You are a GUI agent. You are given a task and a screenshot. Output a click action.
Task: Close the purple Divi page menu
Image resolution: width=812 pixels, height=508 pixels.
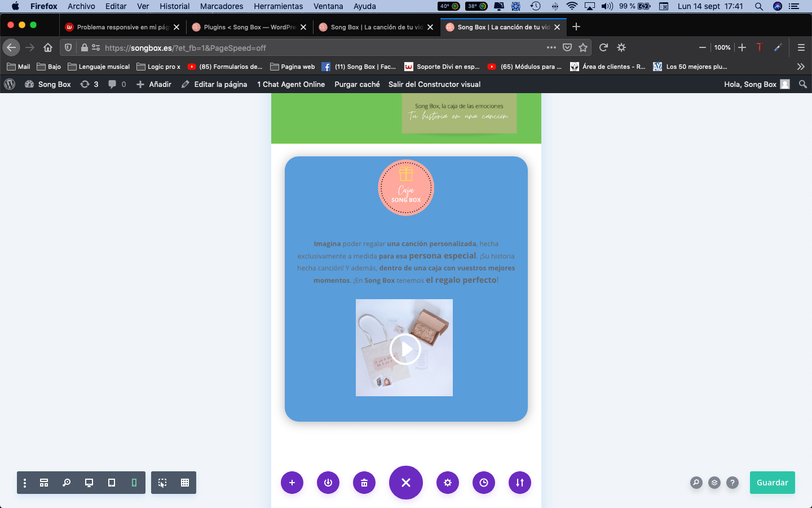[406, 483]
